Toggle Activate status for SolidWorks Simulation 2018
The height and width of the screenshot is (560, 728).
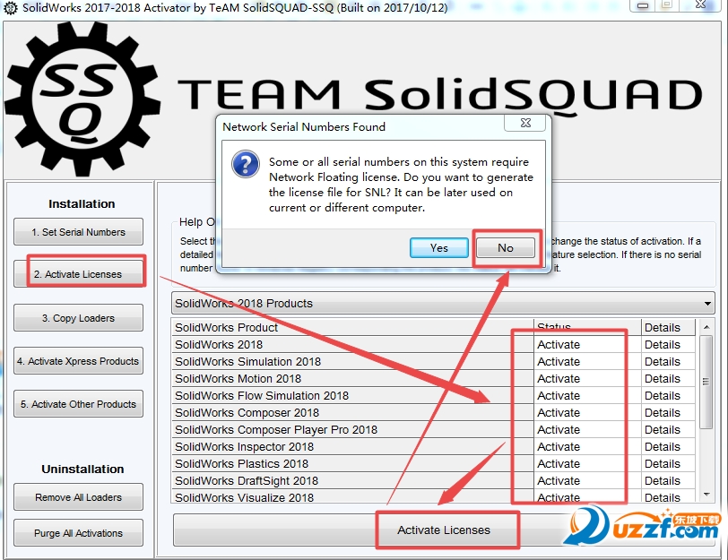pos(587,361)
